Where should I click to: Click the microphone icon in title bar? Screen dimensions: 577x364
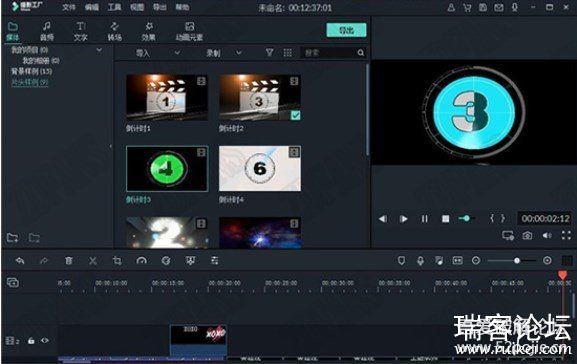(x=514, y=7)
